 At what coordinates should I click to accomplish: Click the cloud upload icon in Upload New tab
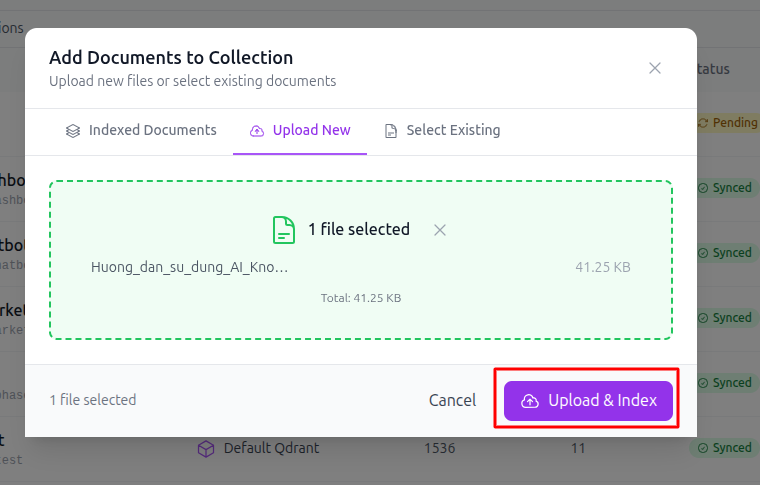point(256,131)
